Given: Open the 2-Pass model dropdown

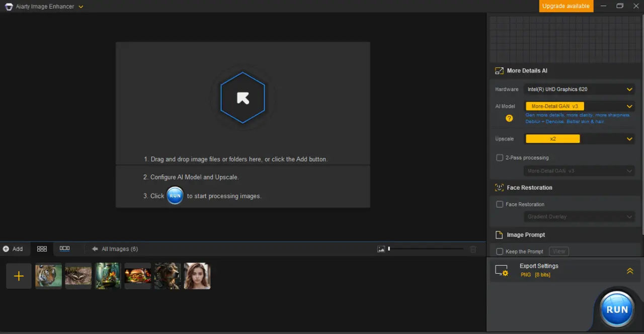Looking at the screenshot, I should coord(579,171).
